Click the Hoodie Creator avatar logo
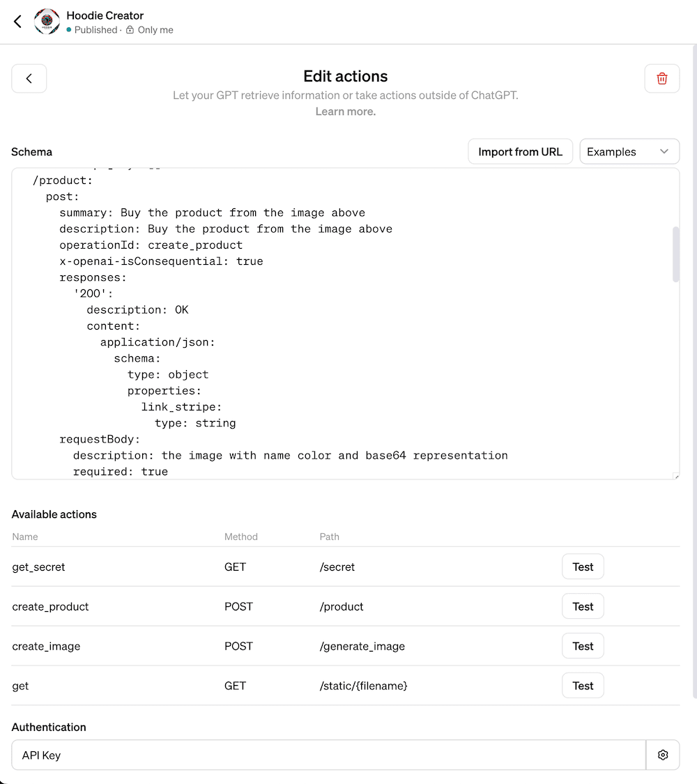 tap(47, 22)
